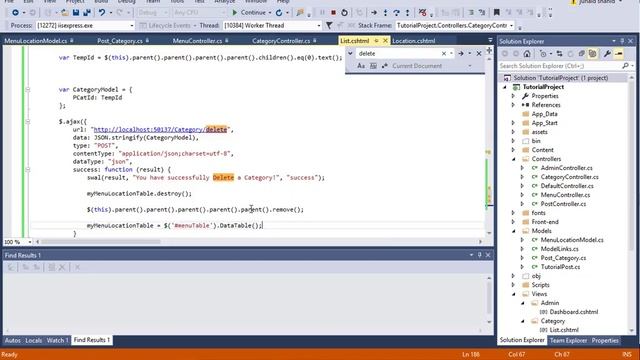Open Properties wrench icon in Solution Explorer

click(607, 54)
